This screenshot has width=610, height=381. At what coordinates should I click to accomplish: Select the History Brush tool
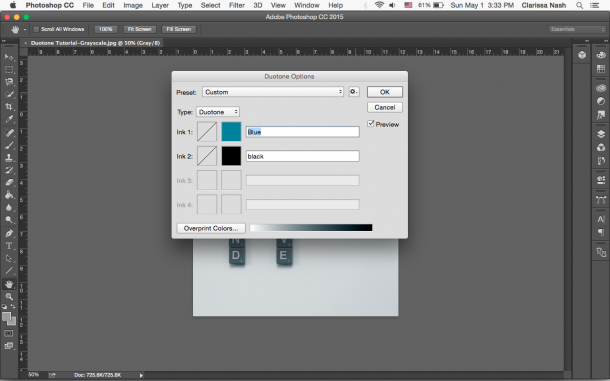9,170
